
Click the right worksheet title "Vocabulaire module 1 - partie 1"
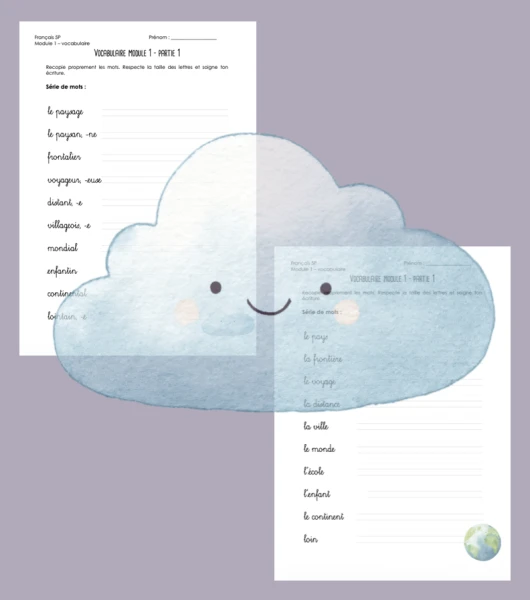pyautogui.click(x=392, y=279)
